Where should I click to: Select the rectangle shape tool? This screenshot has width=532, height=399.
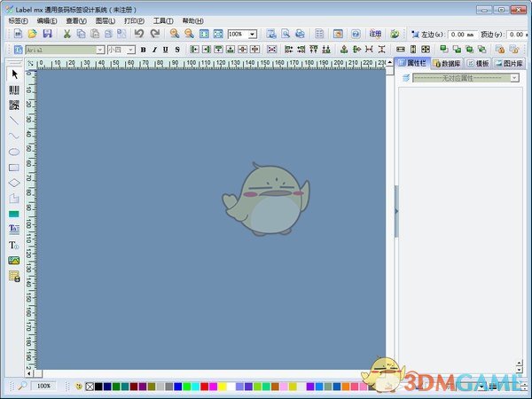[x=14, y=168]
